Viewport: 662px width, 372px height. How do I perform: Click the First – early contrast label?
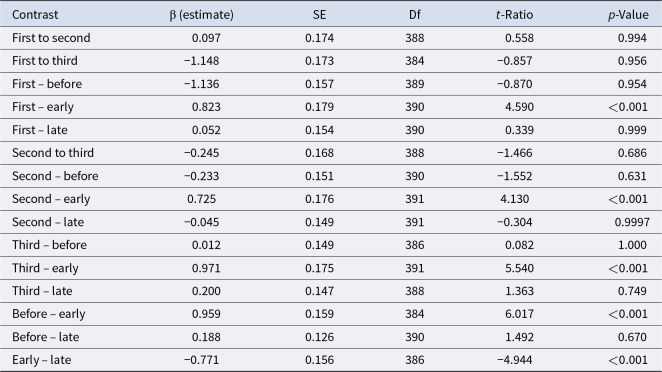pos(43,107)
